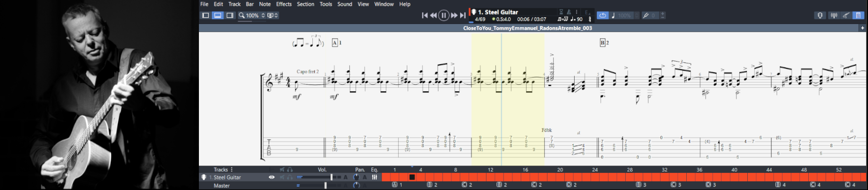
Task: Add a new document tab with plus
Action: point(862,28)
